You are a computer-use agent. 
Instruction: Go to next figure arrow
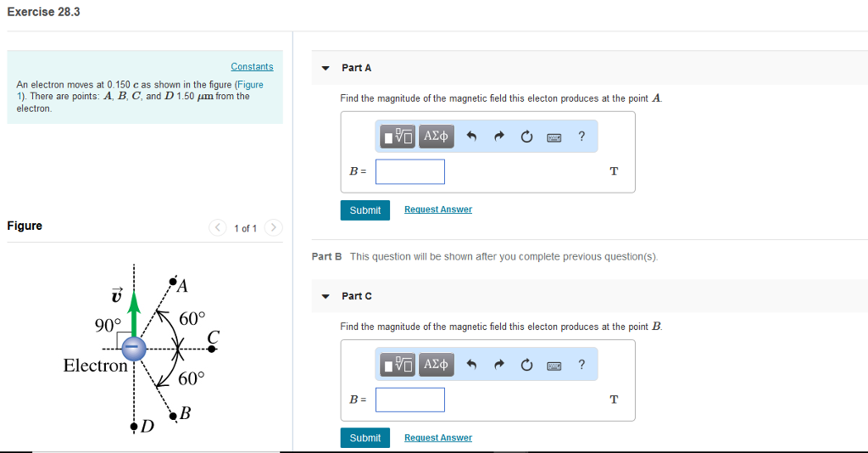pos(274,227)
